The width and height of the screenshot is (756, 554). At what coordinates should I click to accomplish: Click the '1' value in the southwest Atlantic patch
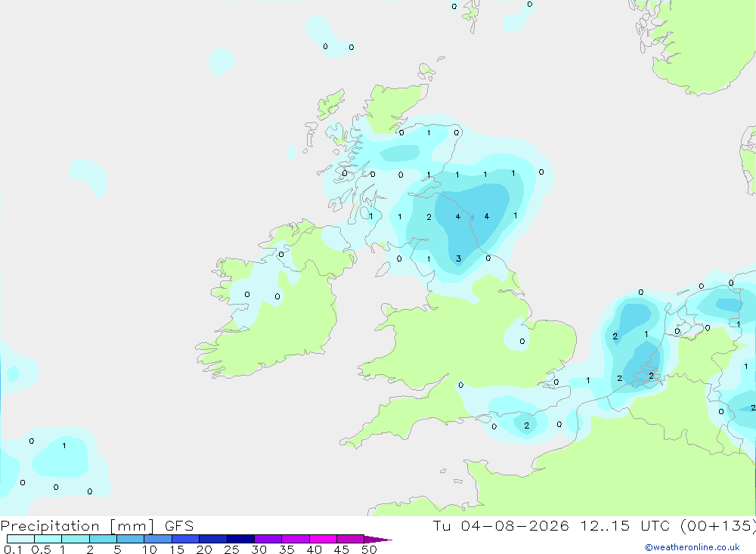64,445
